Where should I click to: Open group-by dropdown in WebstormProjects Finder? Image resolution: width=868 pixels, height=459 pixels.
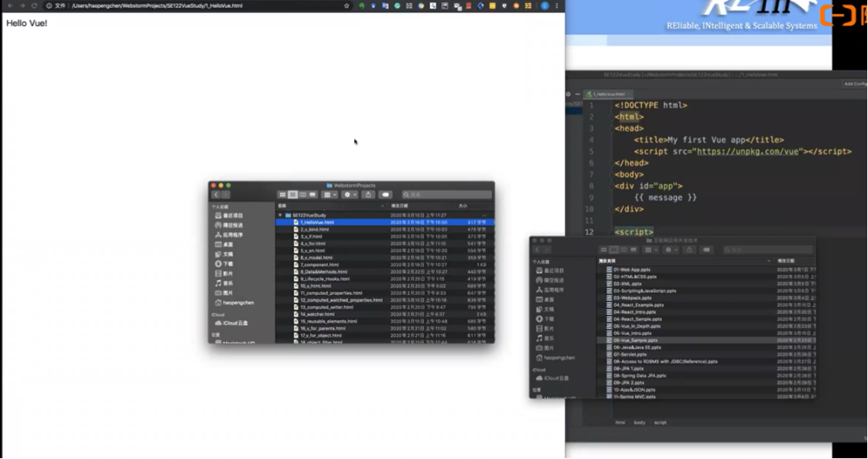coord(329,195)
